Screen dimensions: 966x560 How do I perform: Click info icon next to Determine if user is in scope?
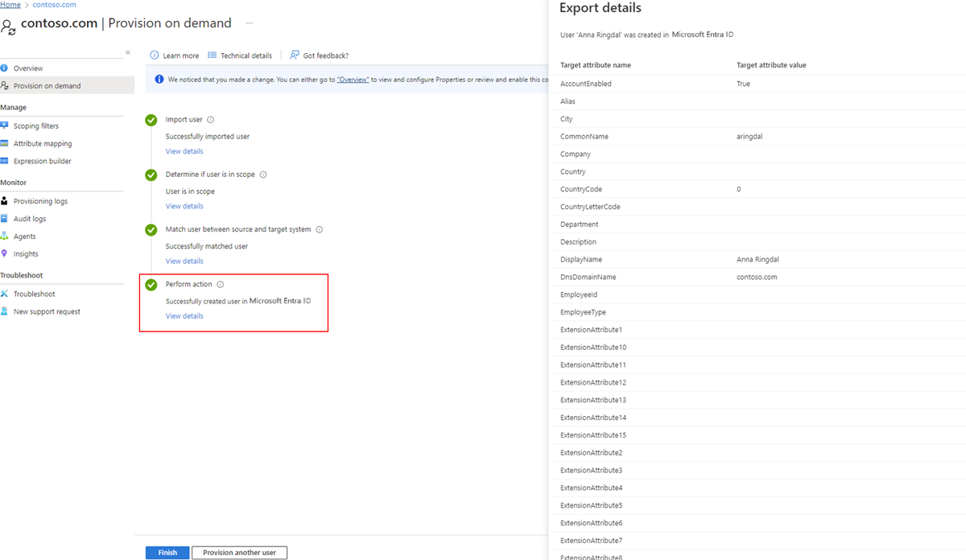pos(263,175)
